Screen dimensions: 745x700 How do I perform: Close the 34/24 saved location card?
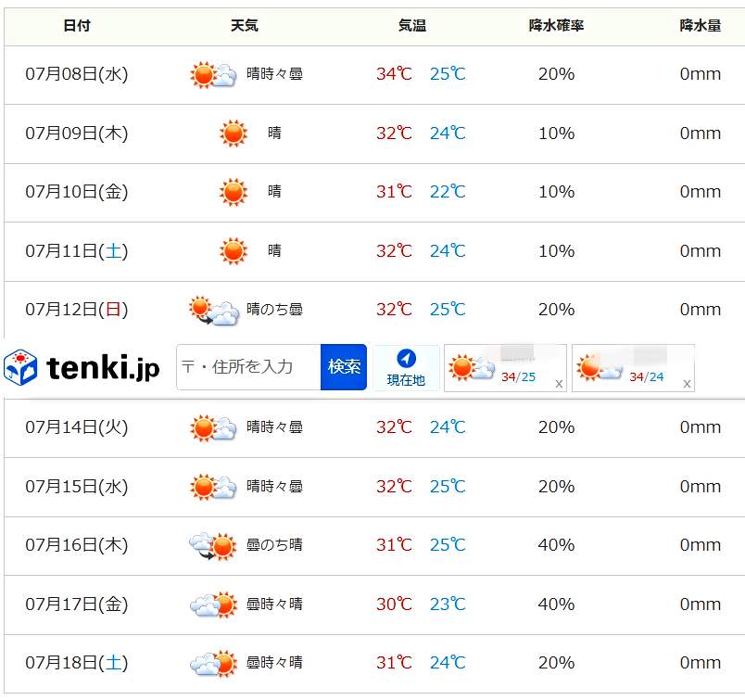tap(687, 384)
